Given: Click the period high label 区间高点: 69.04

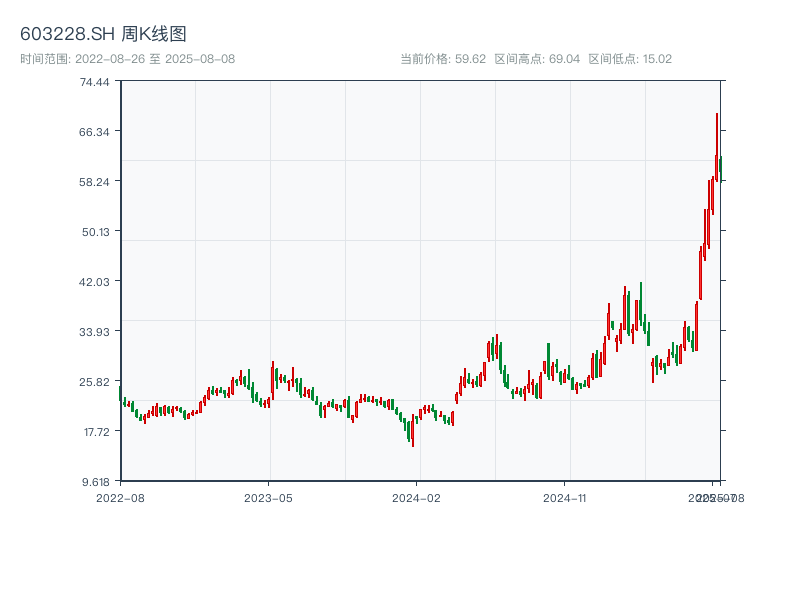Looking at the screenshot, I should tap(537, 59).
